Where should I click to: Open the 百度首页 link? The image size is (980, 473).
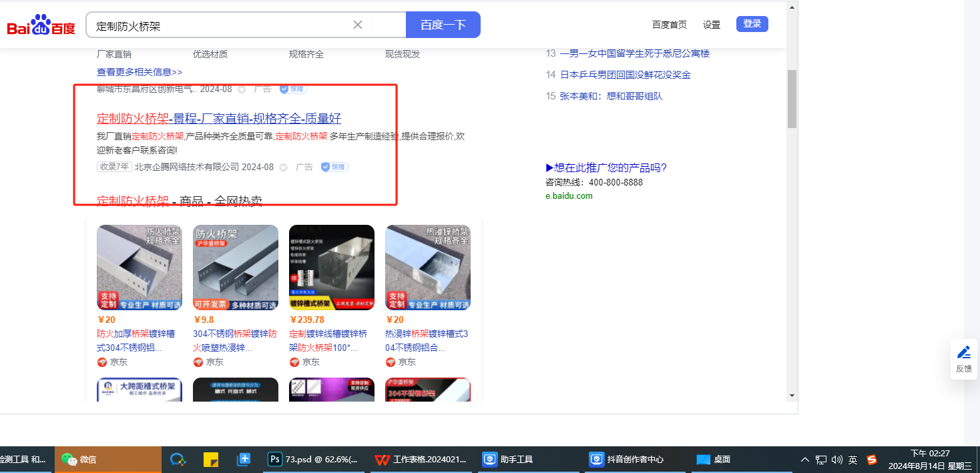tap(670, 25)
